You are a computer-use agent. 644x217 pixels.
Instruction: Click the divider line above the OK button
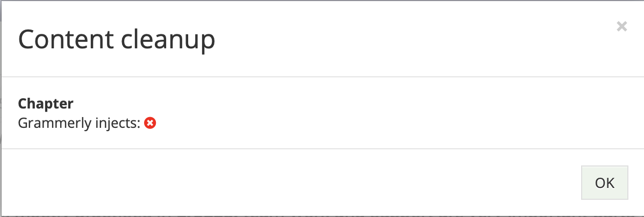point(322,148)
